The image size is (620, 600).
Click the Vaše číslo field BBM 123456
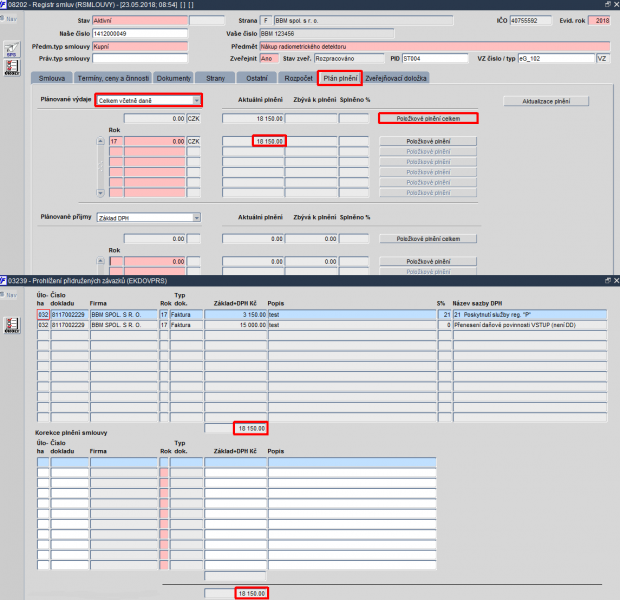tap(327, 34)
